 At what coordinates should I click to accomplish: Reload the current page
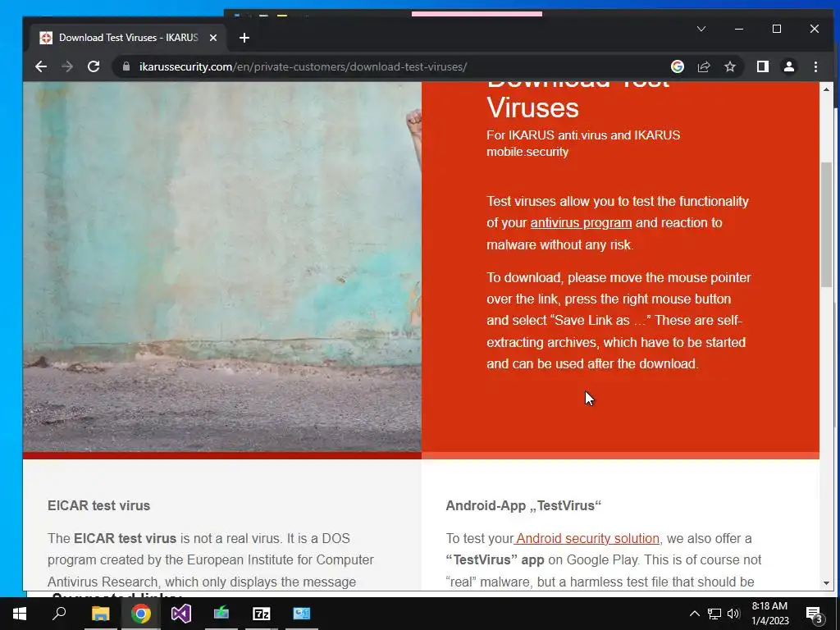94,67
